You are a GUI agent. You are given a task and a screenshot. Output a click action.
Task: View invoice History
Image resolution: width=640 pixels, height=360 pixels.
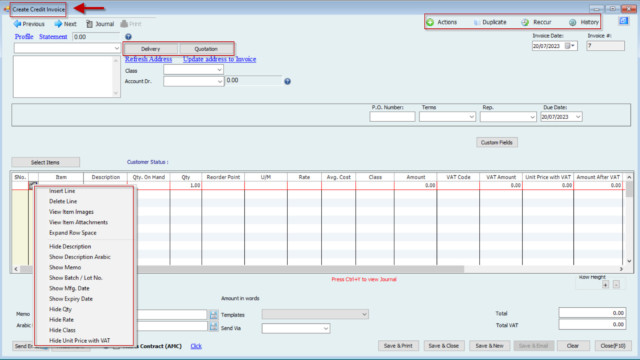[x=584, y=22]
